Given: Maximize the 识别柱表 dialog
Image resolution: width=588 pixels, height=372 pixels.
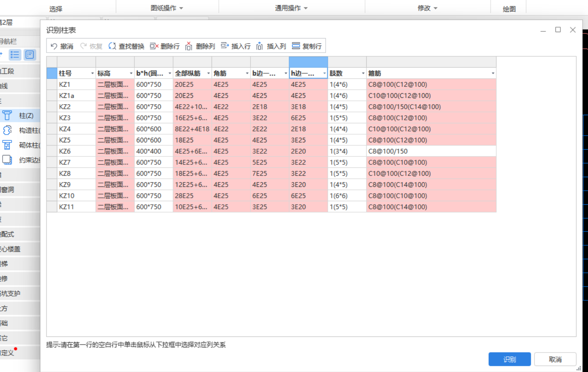Looking at the screenshot, I should point(558,30).
